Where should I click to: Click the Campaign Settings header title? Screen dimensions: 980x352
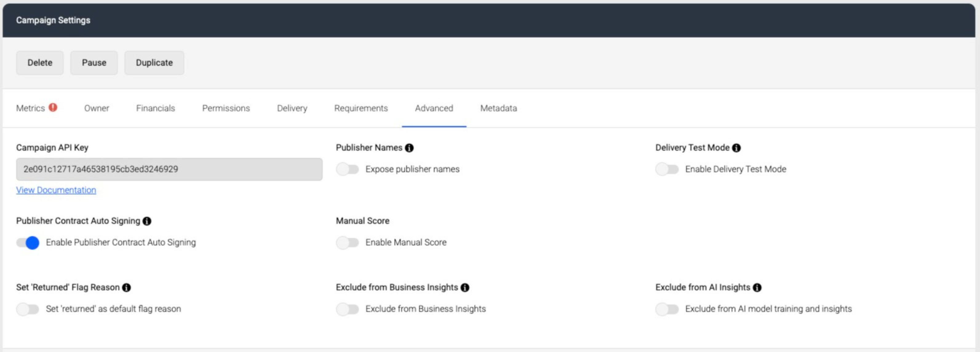point(53,20)
